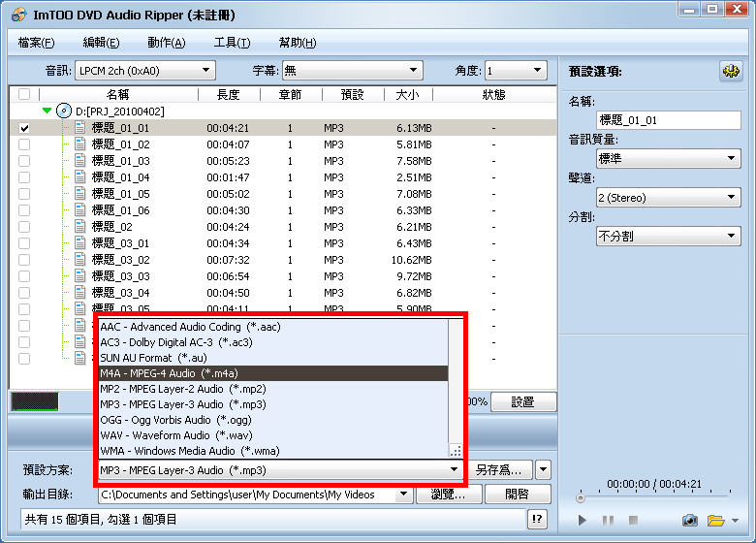The image size is (756, 543).
Task: Click the pause playback icon
Action: [x=608, y=521]
